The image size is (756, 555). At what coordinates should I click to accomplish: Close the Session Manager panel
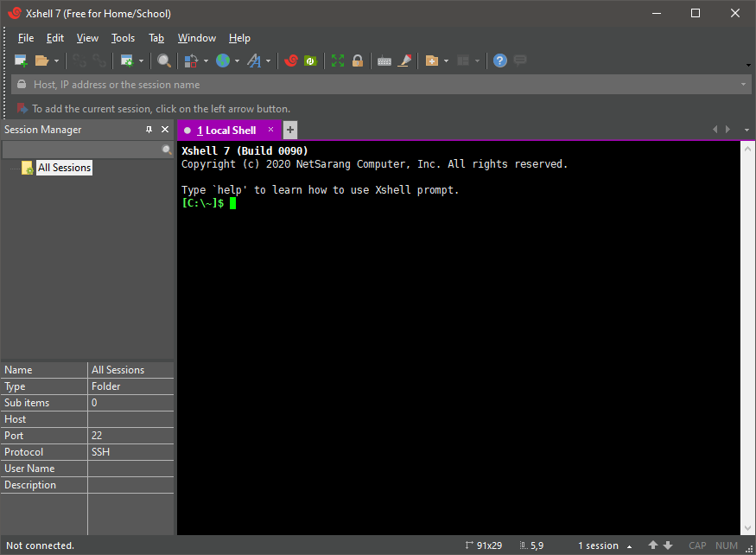165,130
